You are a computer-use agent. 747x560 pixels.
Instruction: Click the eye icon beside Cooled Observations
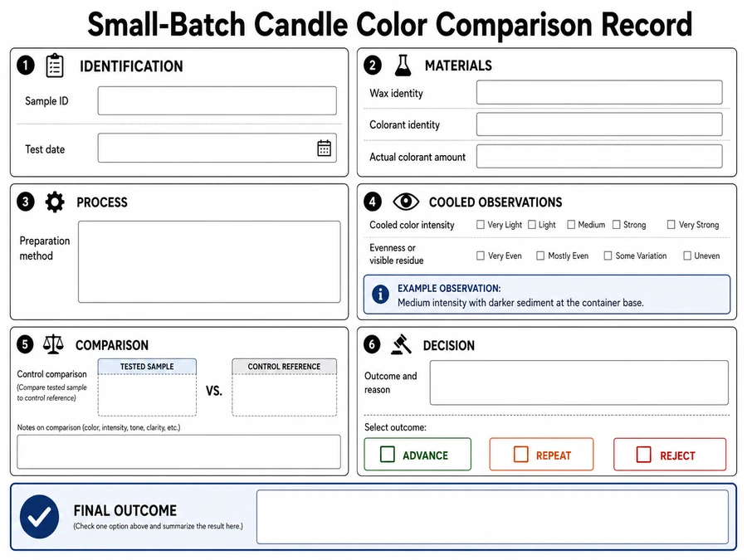click(406, 202)
